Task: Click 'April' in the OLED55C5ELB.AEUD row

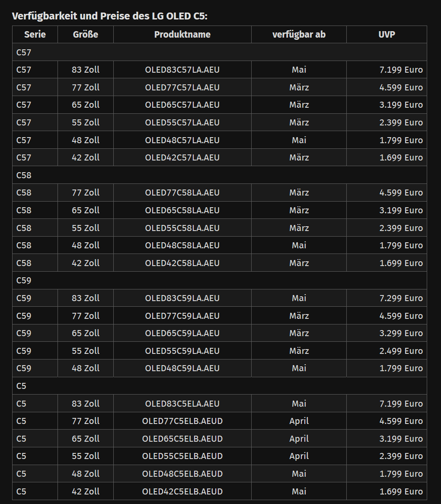Action: point(299,456)
